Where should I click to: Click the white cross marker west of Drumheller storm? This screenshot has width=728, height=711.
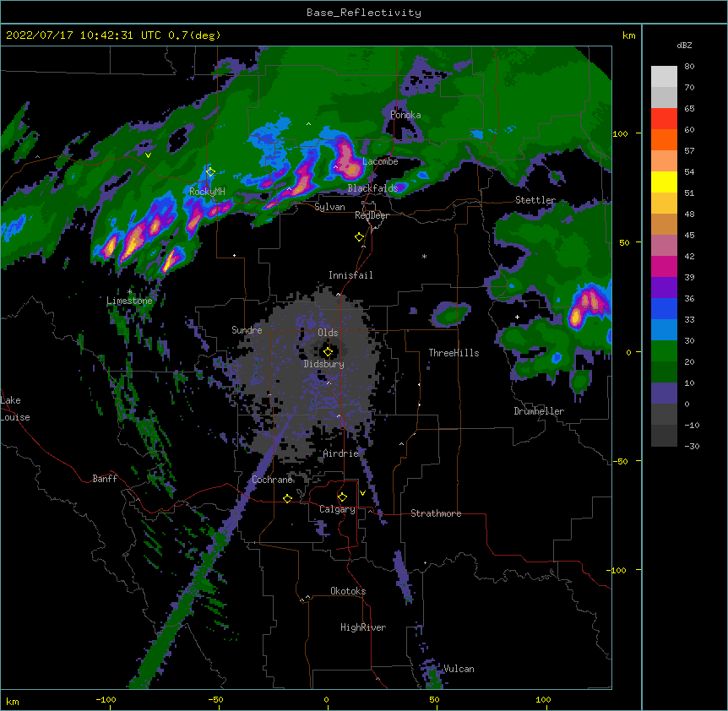click(517, 317)
